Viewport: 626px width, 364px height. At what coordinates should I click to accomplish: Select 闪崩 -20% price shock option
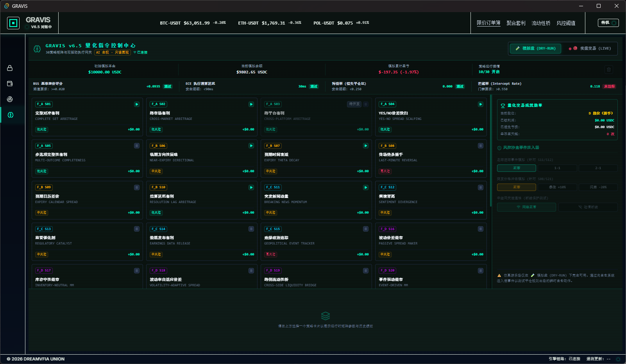(x=598, y=187)
